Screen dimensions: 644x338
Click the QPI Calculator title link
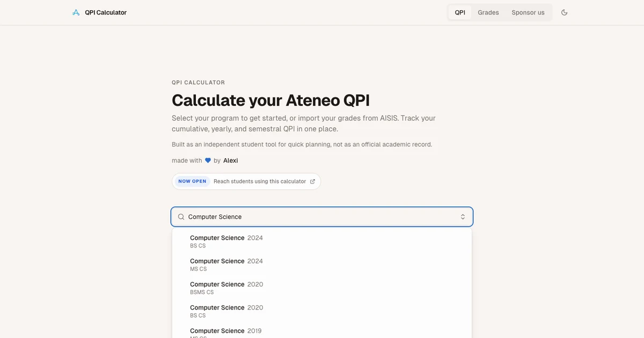pos(106,12)
